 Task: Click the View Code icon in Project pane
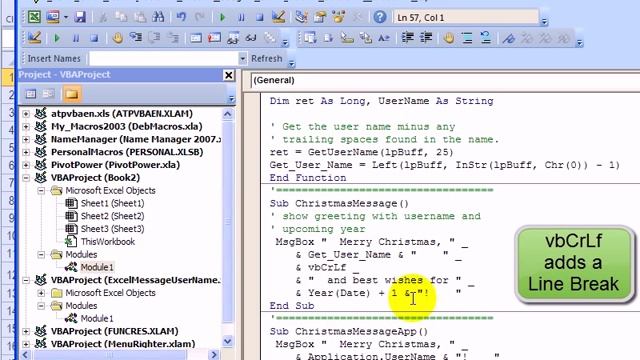click(x=31, y=94)
